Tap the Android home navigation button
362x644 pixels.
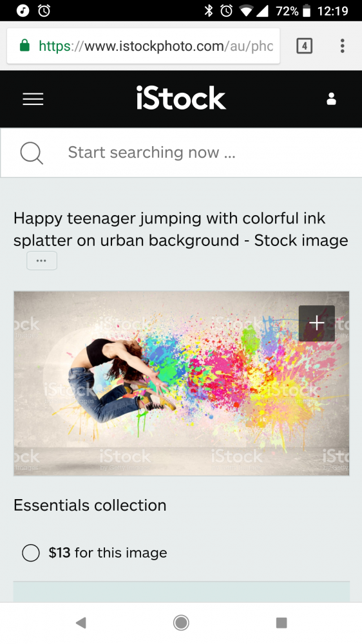[181, 623]
